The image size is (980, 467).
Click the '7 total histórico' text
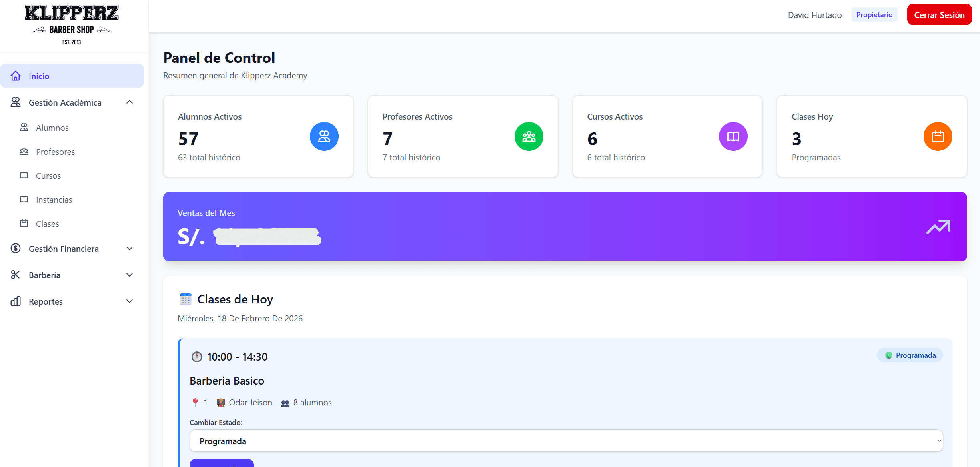point(411,158)
